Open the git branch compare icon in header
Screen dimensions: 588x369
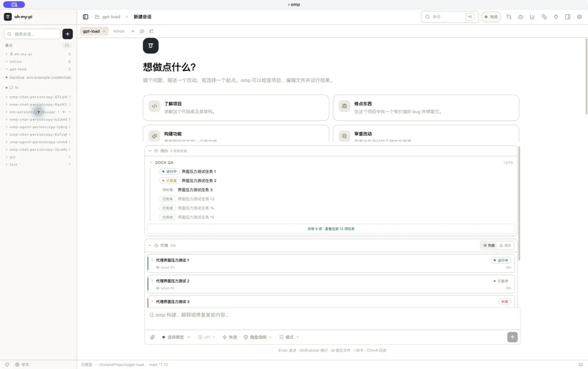coord(509,17)
